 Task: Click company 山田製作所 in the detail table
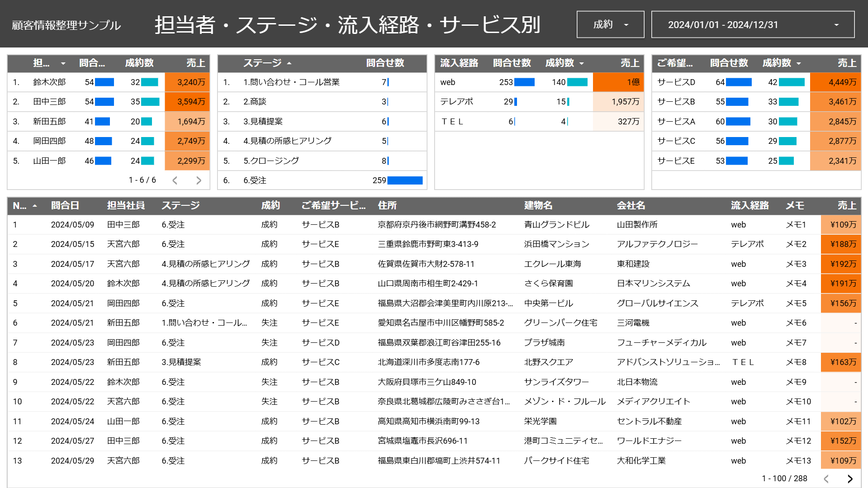pyautogui.click(x=637, y=225)
